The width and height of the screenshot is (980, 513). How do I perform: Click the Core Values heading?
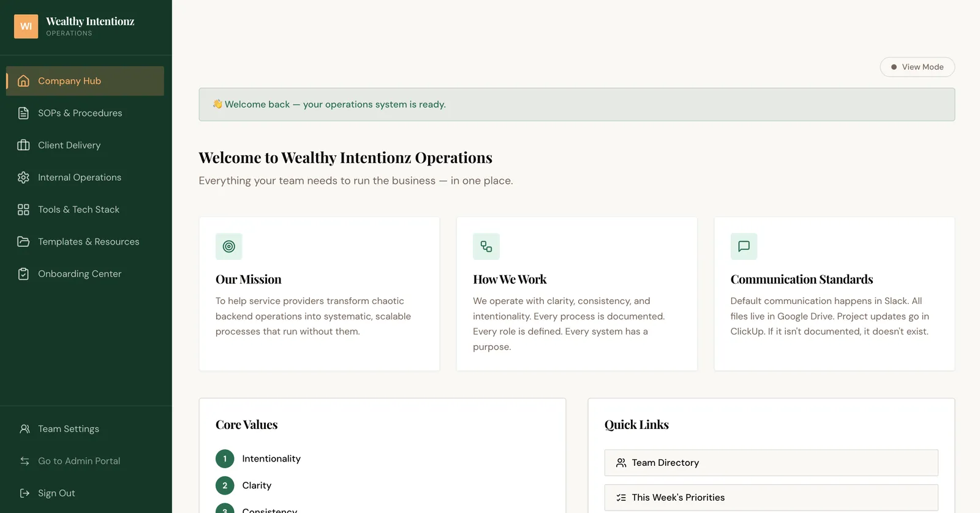pyautogui.click(x=246, y=425)
